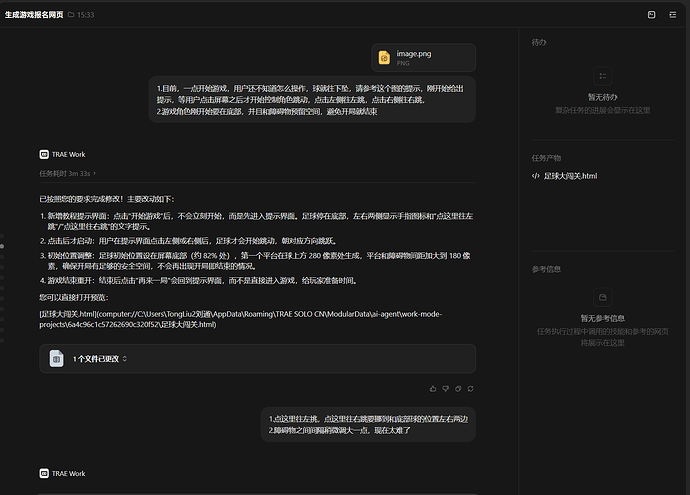Image resolution: width=690 pixels, height=495 pixels.
Task: Expand the 1个文件已更改 list
Action: (100, 359)
